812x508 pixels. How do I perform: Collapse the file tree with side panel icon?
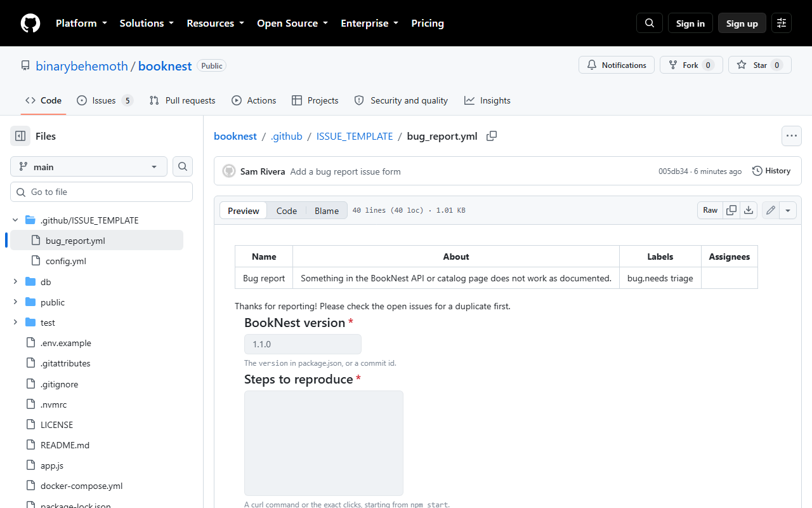[x=20, y=136]
